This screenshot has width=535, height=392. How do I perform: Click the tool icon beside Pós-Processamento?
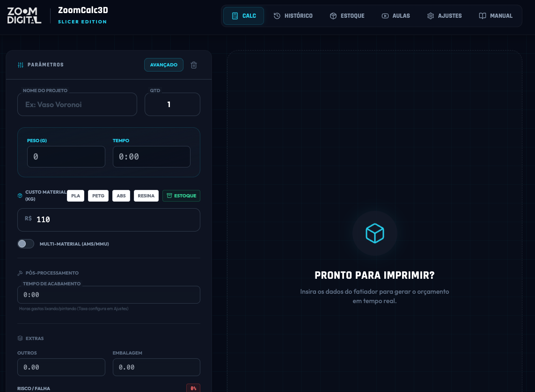[x=20, y=273]
